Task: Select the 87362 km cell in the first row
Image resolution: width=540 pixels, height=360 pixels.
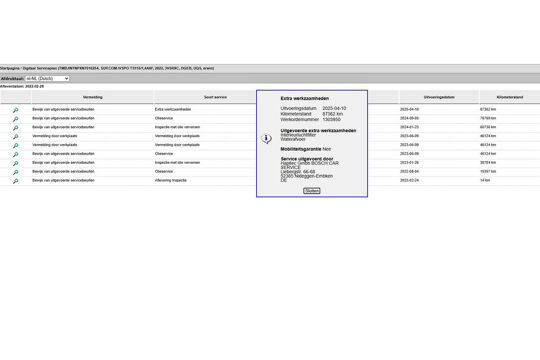Action: (x=488, y=109)
